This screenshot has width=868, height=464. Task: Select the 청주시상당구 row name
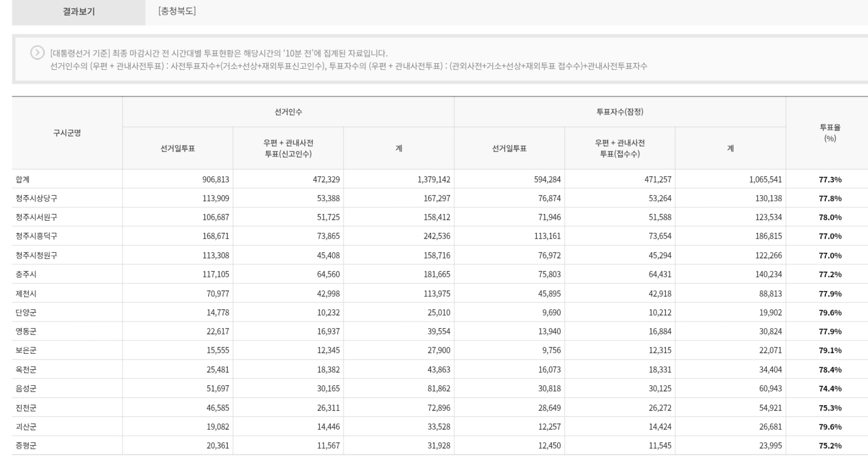tap(36, 198)
